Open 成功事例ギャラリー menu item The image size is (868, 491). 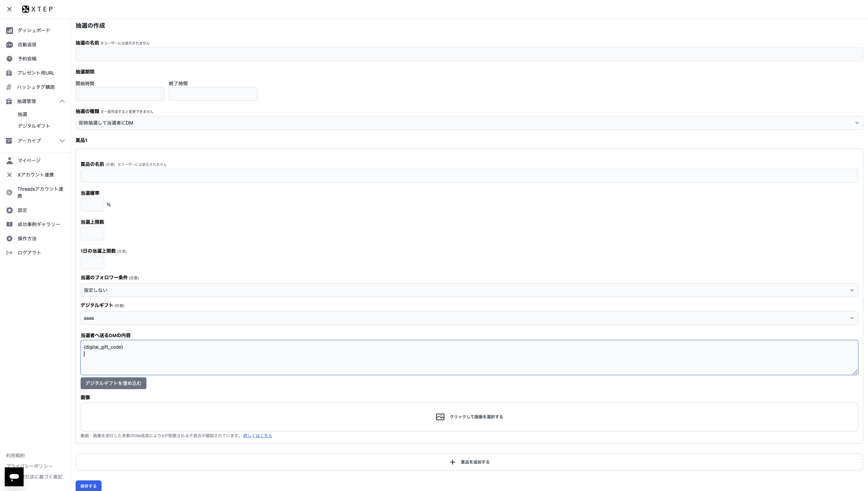coord(39,224)
